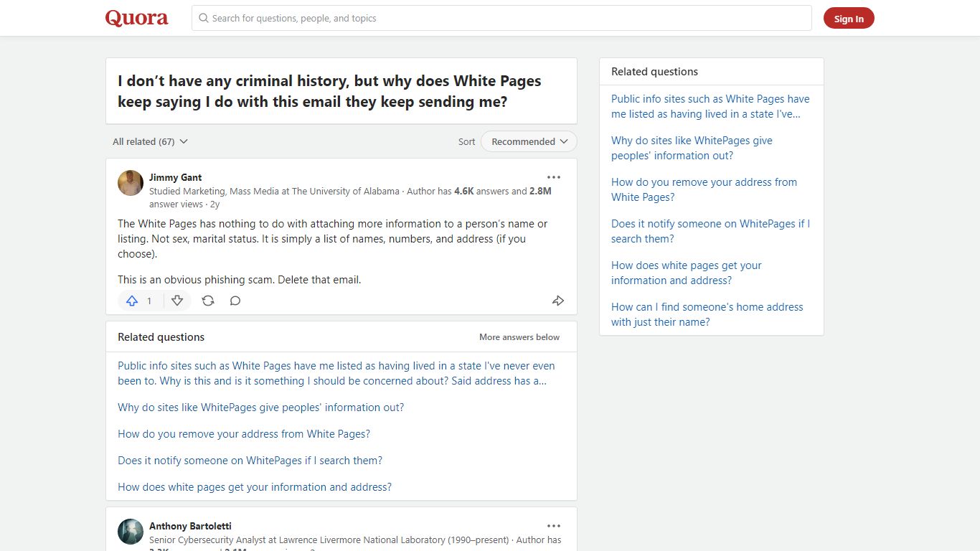Viewport: 980px width, 551px height.
Task: Open inline link 'Why do sites like WhitePages give'
Action: click(x=260, y=408)
